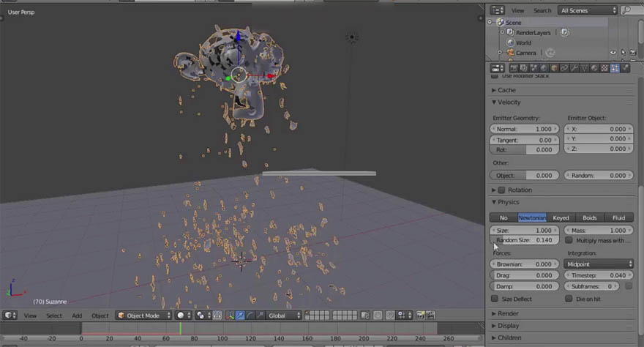Open the Render properties tab
The height and width of the screenshot is (347, 644).
tap(514, 68)
